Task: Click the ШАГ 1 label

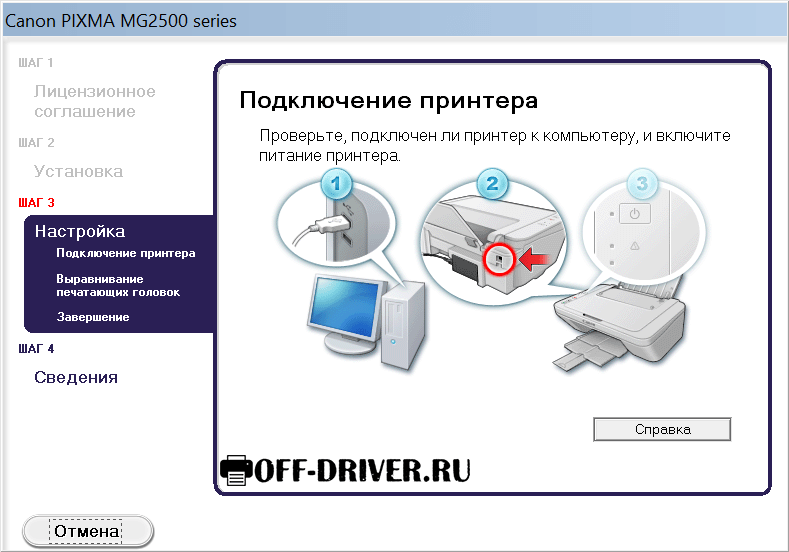Action: pos(36,63)
